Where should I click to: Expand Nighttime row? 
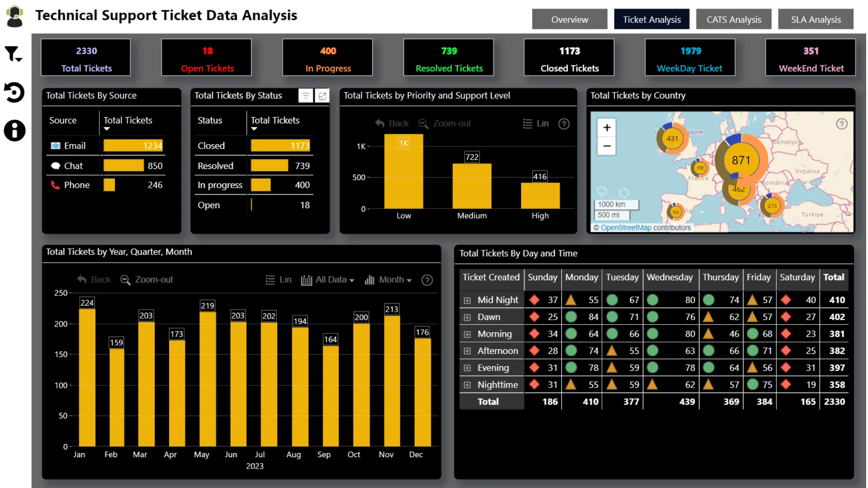tap(467, 385)
